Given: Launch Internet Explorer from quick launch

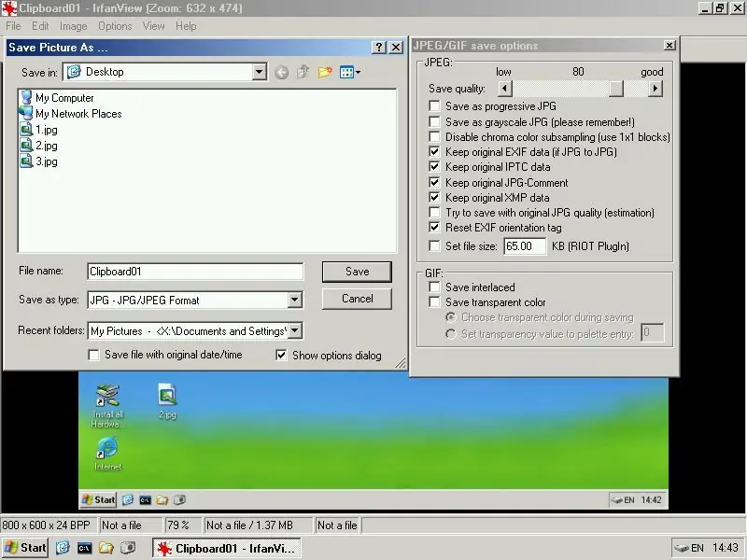Looking at the screenshot, I should point(63,548).
